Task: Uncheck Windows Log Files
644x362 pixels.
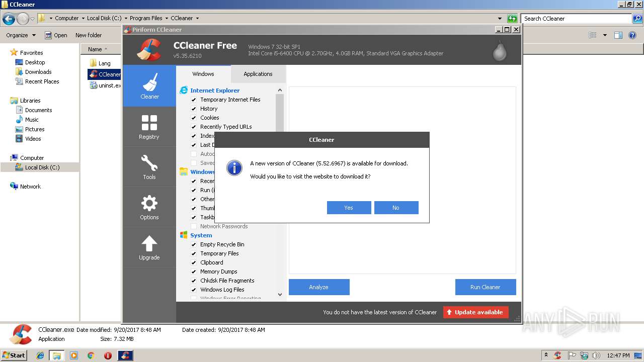Action: (194, 290)
